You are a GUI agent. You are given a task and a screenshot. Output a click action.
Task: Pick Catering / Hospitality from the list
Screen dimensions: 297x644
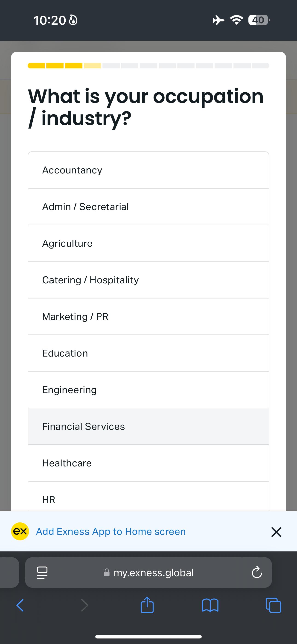[x=148, y=280]
